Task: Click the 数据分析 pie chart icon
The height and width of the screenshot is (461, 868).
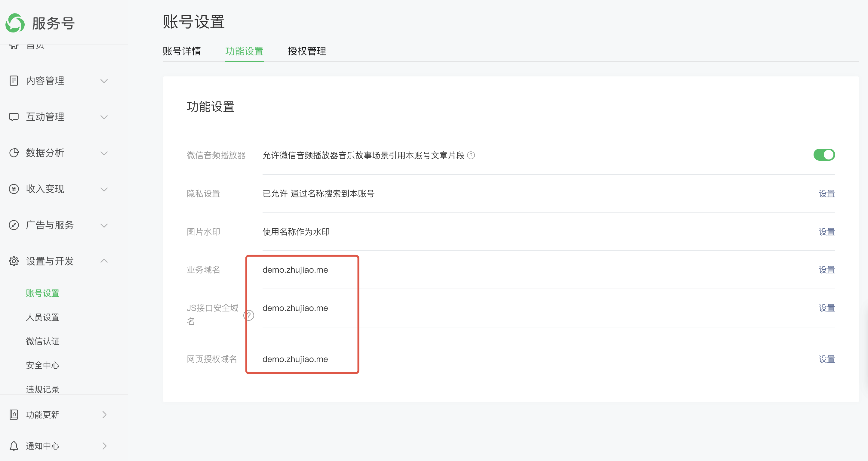Action: tap(14, 153)
